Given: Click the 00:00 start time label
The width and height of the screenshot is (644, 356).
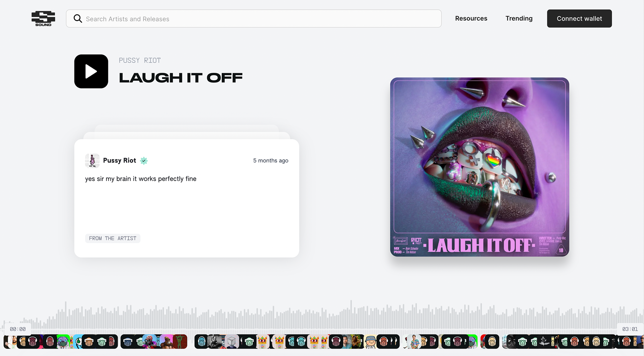Looking at the screenshot, I should (18, 329).
